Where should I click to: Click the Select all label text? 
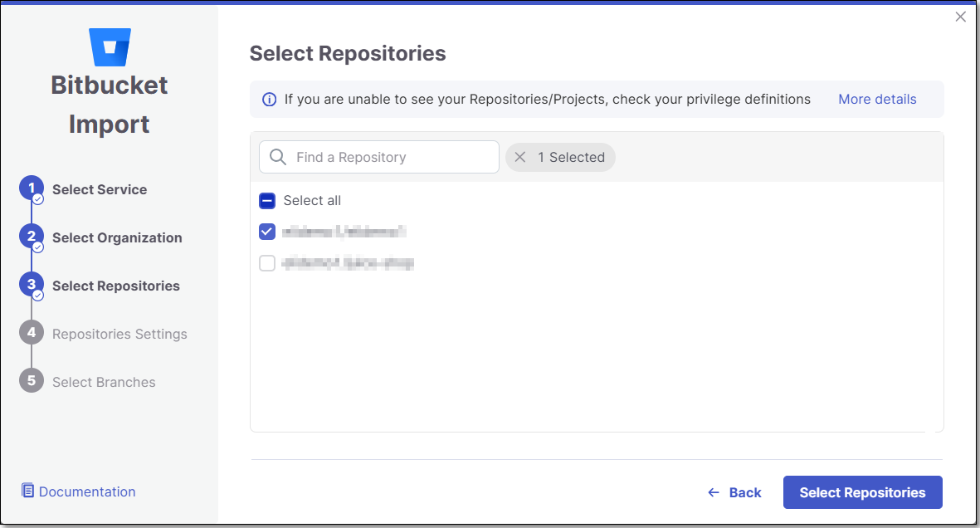312,201
